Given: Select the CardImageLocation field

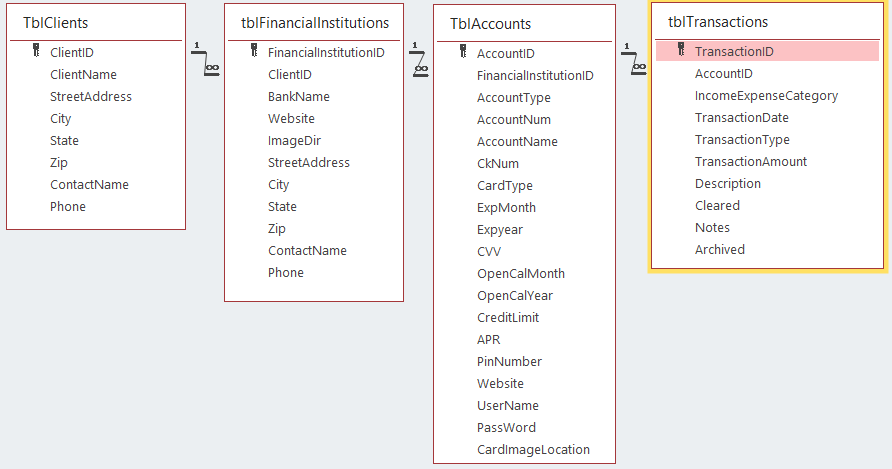Looking at the screenshot, I should tap(533, 450).
